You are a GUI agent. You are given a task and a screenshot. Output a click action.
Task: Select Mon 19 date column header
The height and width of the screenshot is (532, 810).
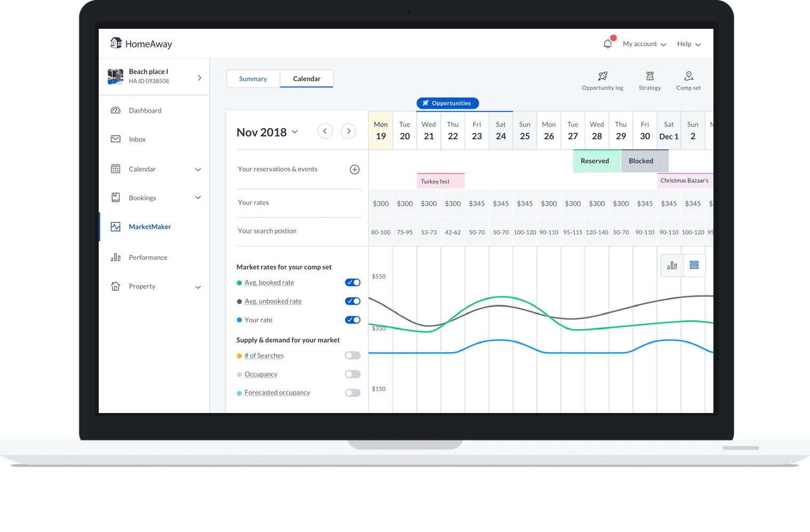click(381, 130)
